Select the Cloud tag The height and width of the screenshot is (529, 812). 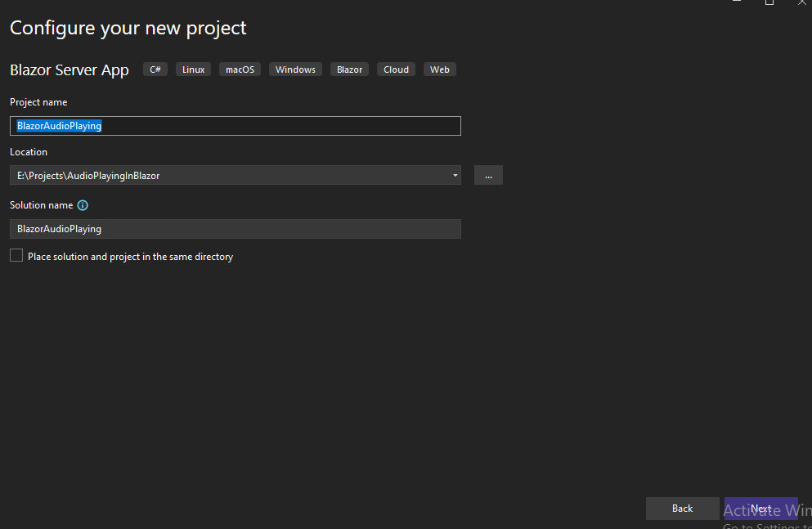396,69
